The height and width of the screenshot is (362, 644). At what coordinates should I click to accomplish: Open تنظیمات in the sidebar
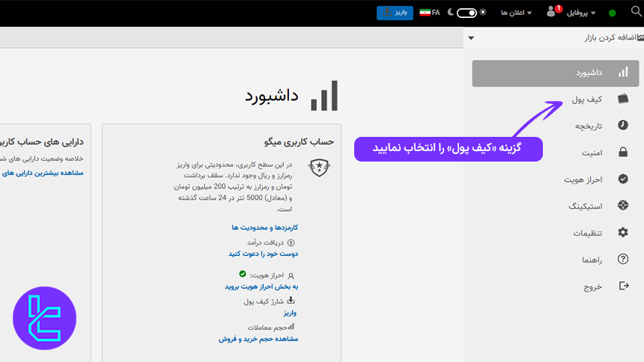pos(588,233)
